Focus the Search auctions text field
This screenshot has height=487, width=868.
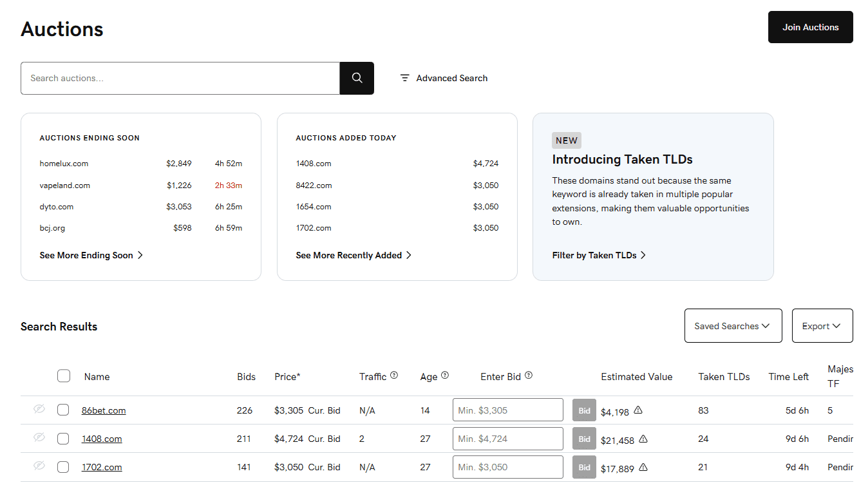pyautogui.click(x=180, y=78)
